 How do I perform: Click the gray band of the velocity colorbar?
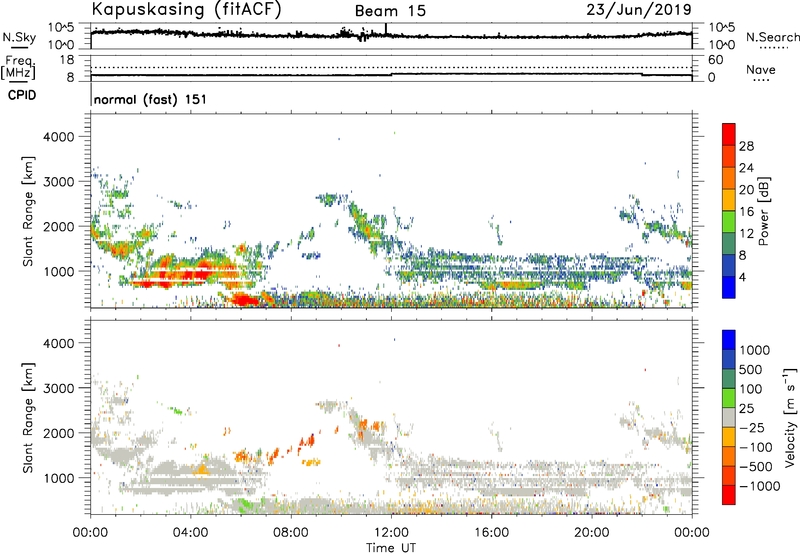(729, 417)
